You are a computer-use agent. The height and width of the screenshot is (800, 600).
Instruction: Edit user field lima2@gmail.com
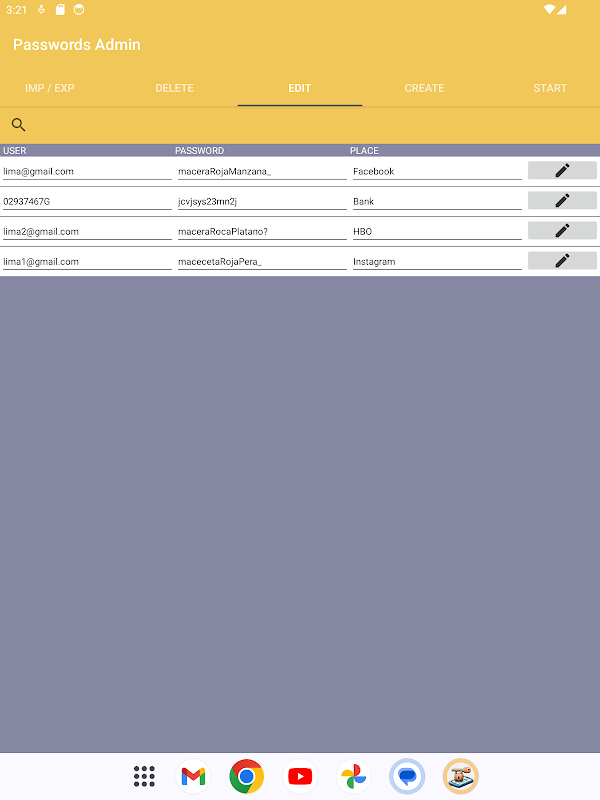tap(87, 232)
